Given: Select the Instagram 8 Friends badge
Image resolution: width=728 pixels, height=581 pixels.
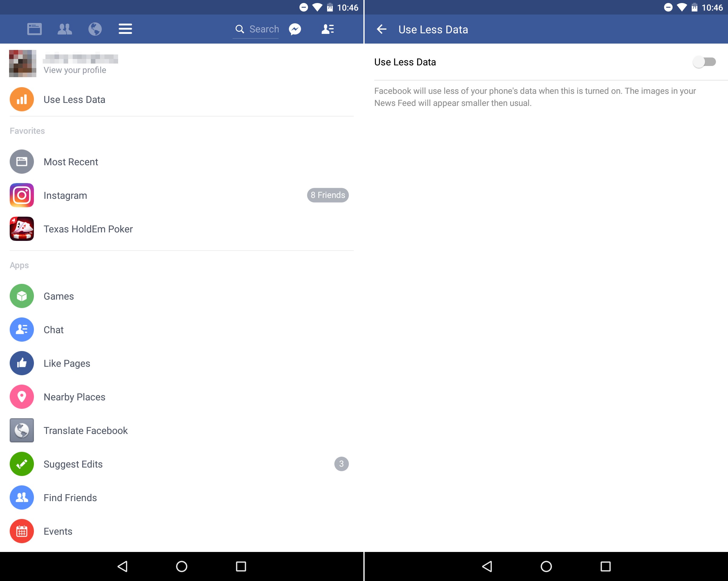Looking at the screenshot, I should (328, 195).
